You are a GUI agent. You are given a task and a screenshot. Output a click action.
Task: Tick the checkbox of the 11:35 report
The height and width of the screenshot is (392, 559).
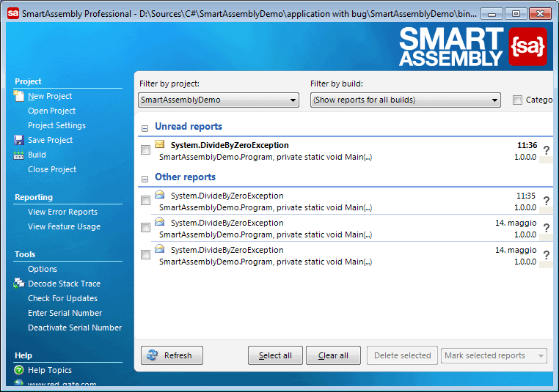coord(145,201)
